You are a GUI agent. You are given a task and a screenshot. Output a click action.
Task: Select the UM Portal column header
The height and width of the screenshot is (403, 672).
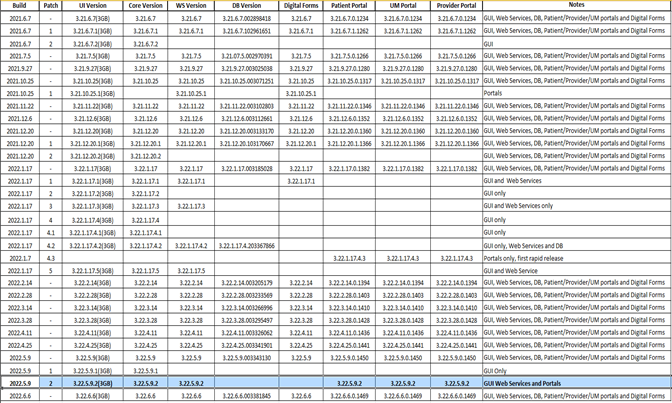[x=403, y=5]
